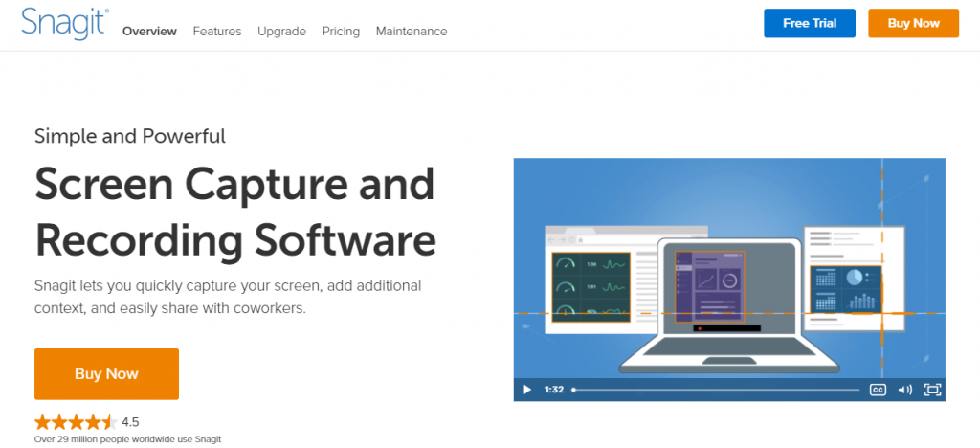The width and height of the screenshot is (980, 448).
Task: Mute the video volume
Action: pos(905,390)
